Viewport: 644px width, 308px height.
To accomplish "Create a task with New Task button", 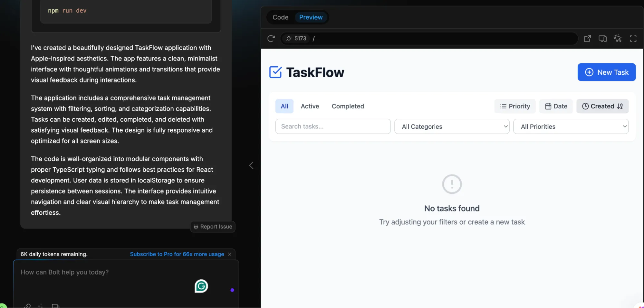I will pos(606,72).
